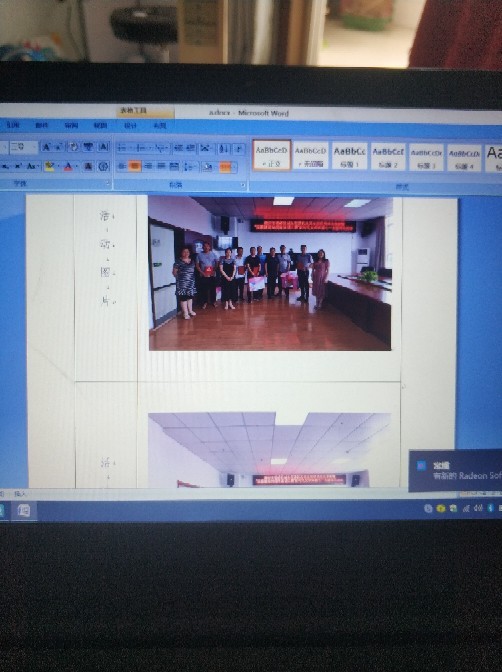
Task: Open the Paragraph dialog launcher
Action: point(243,185)
